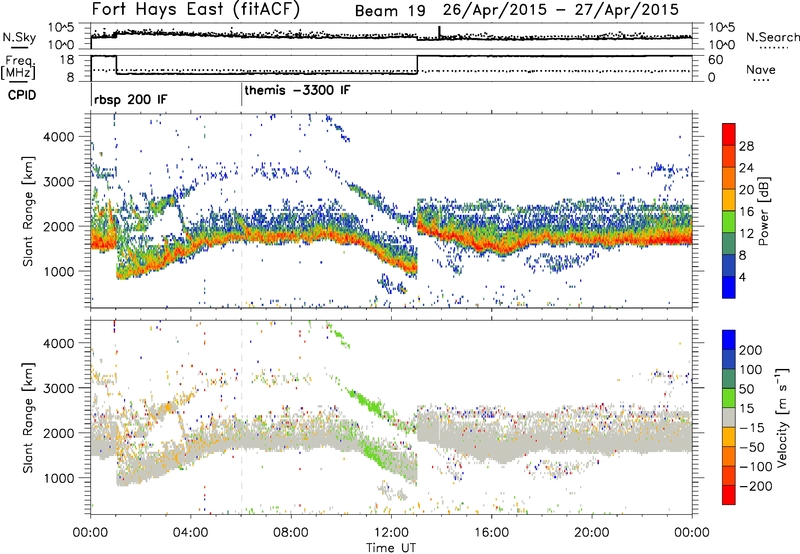Click the '16' Power colorbar label
Screen dimensions: 800x554
[x=746, y=212]
